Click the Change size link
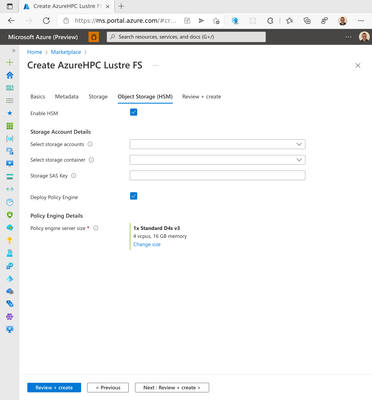The width and height of the screenshot is (372, 400). 147,244
